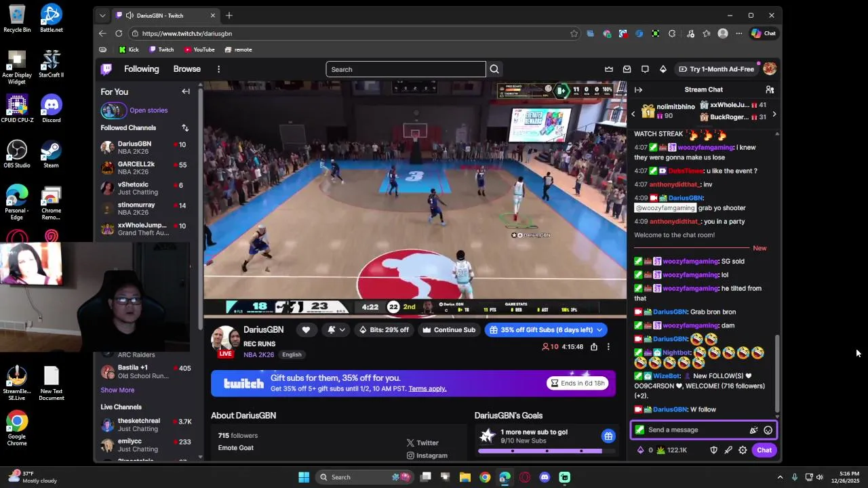Screen dimensions: 868x488
Task: Open the Whispers speech bubble icon
Action: click(645, 69)
